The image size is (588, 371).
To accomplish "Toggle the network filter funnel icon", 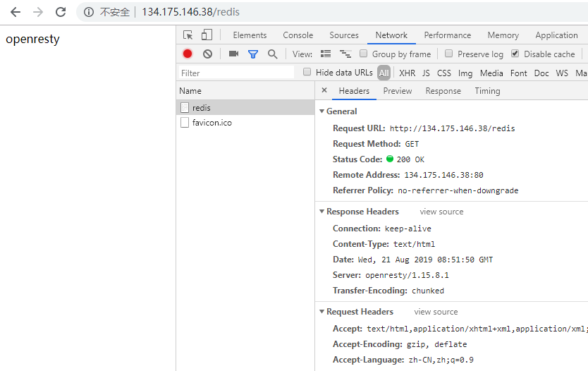I will [x=253, y=54].
